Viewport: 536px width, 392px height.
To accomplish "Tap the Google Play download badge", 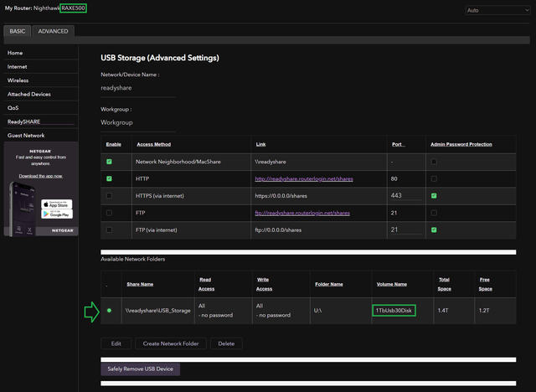I will point(57,214).
